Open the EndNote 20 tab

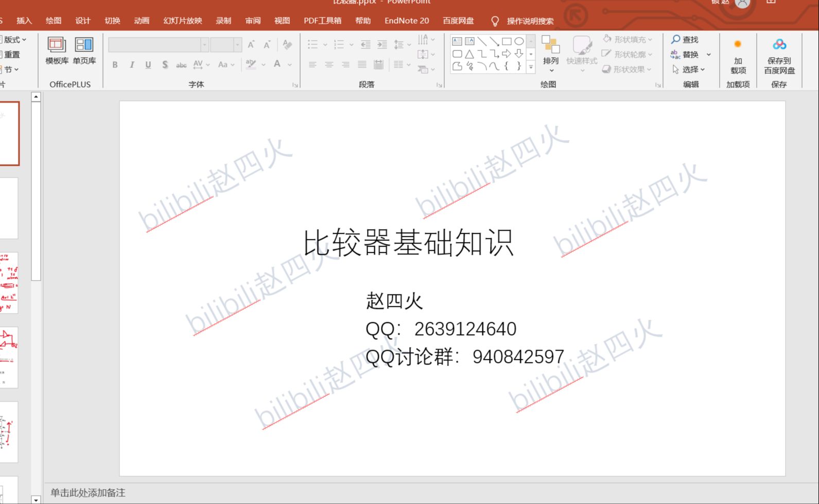pos(407,21)
